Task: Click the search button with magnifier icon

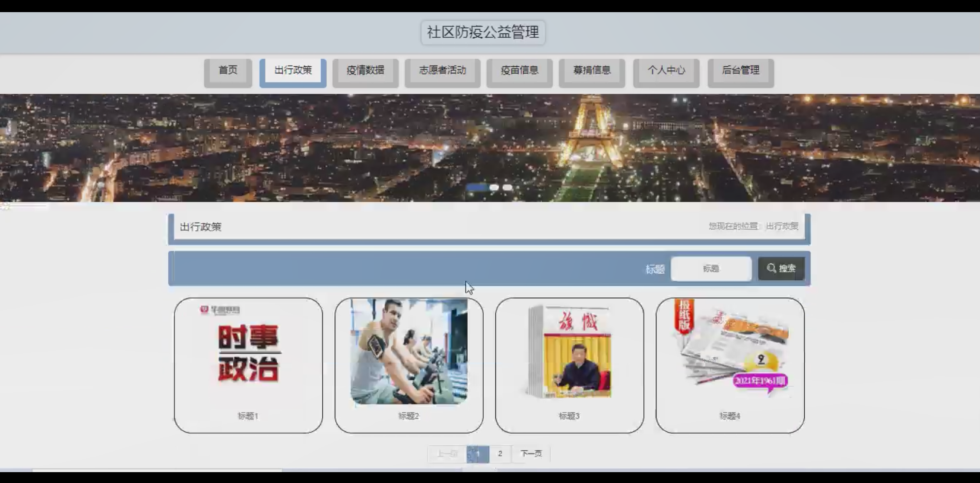Action: pos(781,269)
